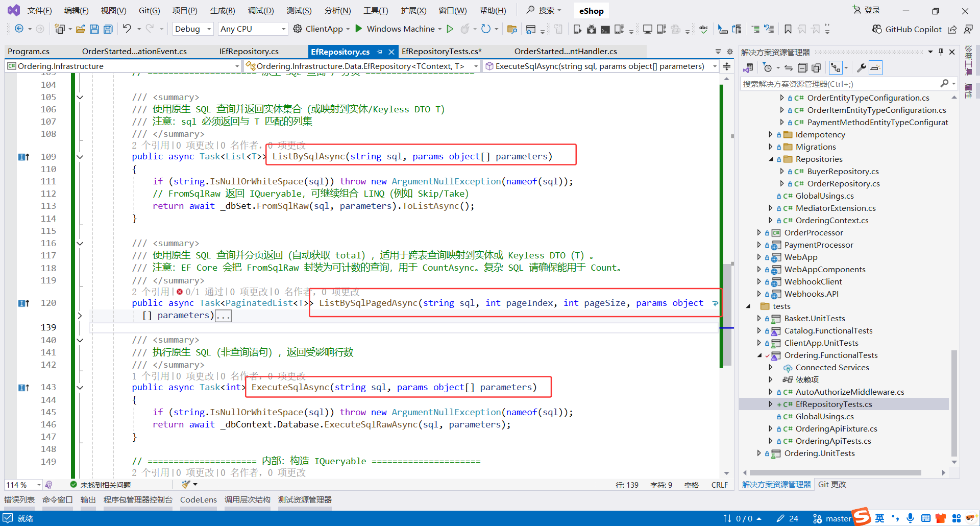Screen dimensions: 980x526
Task: Click the Save All double-floppy icon
Action: point(108,29)
